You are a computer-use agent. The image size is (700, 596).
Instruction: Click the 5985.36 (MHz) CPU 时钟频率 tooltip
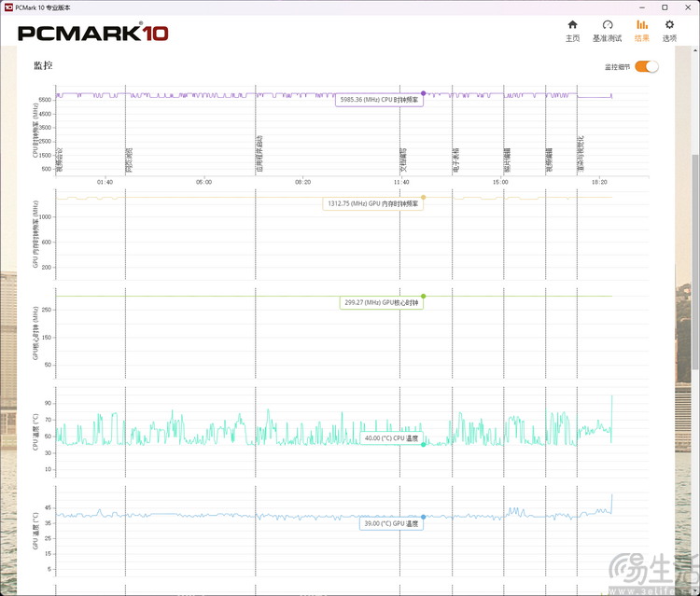coord(380,100)
